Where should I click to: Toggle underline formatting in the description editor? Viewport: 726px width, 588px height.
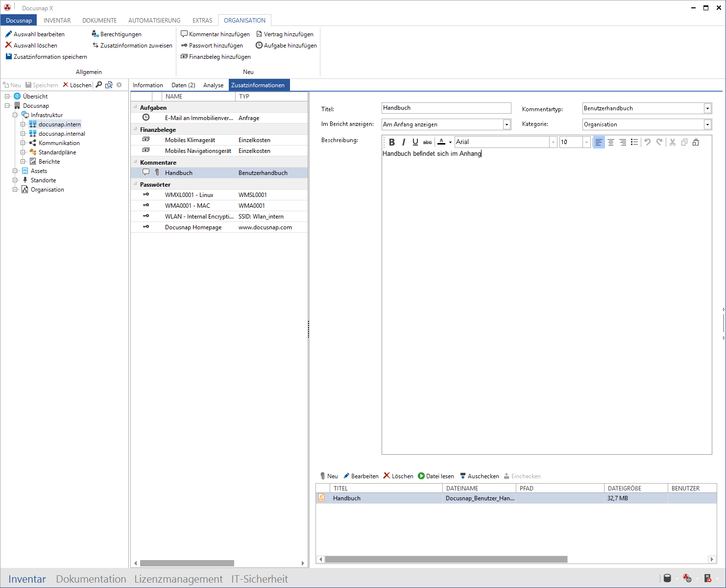tap(415, 142)
